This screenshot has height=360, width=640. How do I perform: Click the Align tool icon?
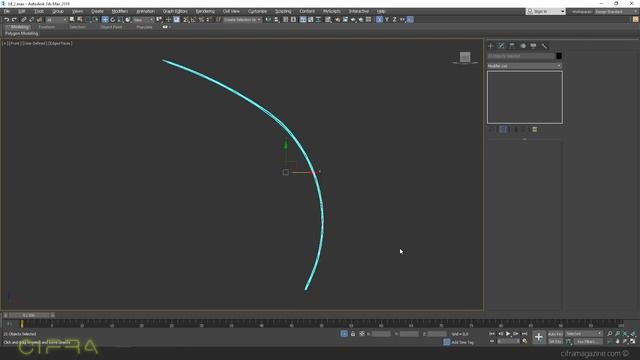276,20
